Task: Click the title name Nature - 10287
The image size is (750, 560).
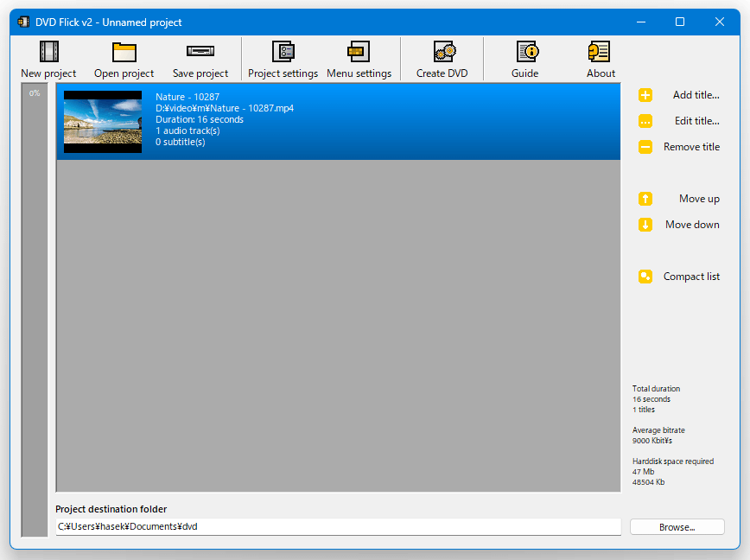Action: 187,97
